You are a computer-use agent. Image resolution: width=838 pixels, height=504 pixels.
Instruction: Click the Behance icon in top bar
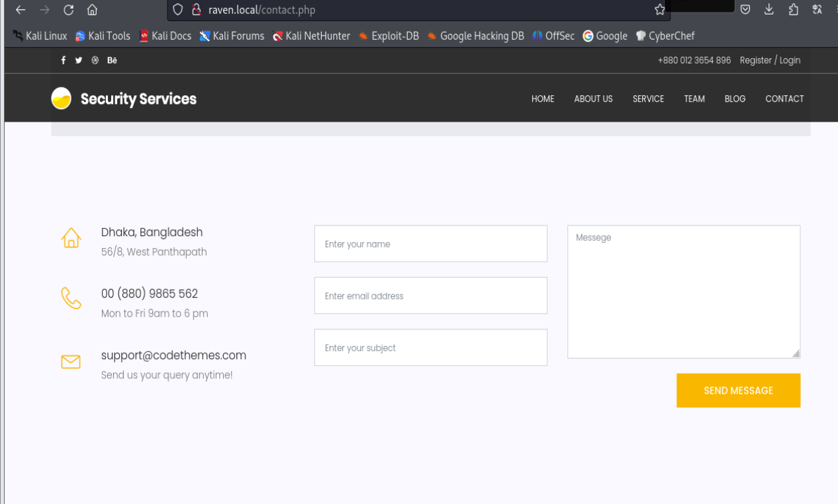point(112,60)
